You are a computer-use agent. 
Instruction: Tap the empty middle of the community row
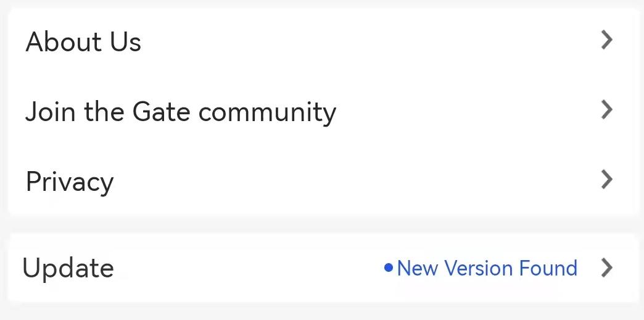463,112
